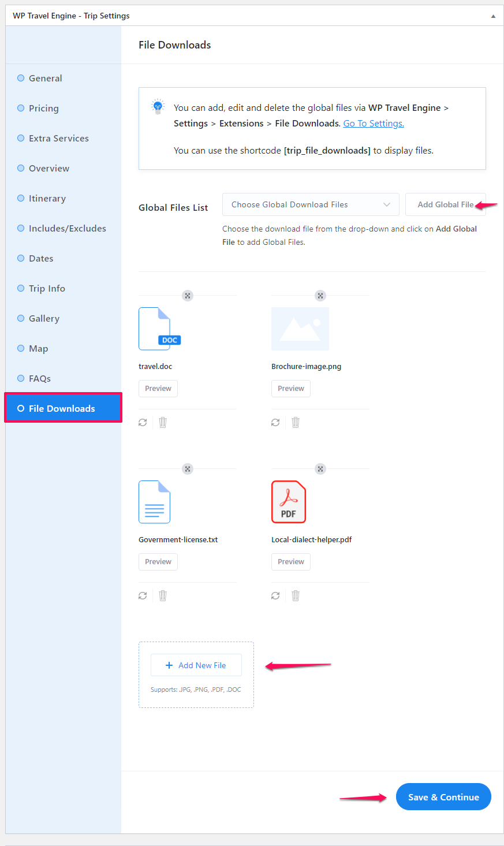Click the Government-license.txt file name

click(178, 540)
